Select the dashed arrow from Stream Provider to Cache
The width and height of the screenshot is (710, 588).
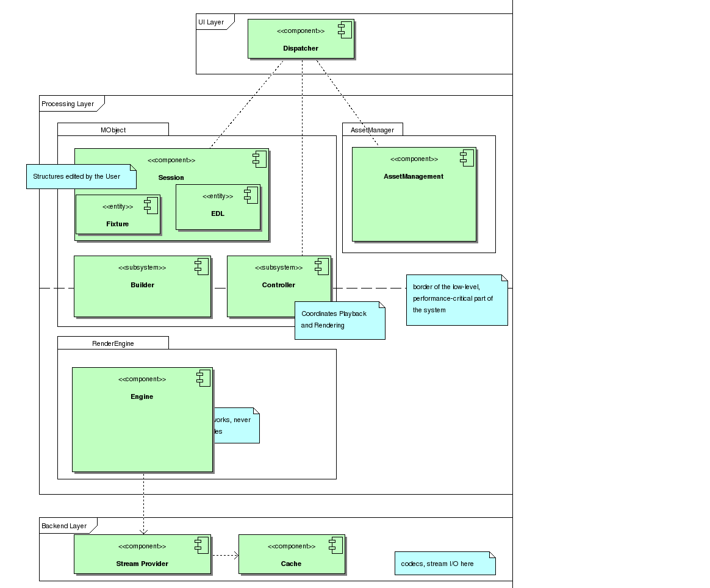tap(224, 555)
